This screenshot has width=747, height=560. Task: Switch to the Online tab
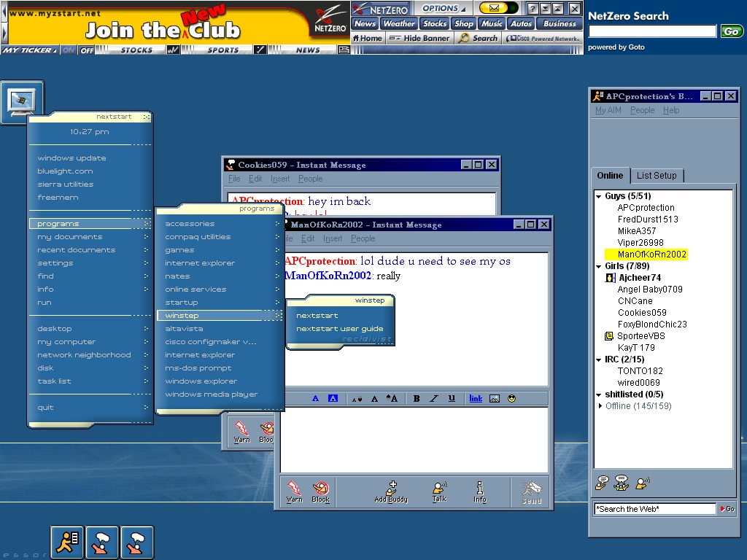coord(610,175)
